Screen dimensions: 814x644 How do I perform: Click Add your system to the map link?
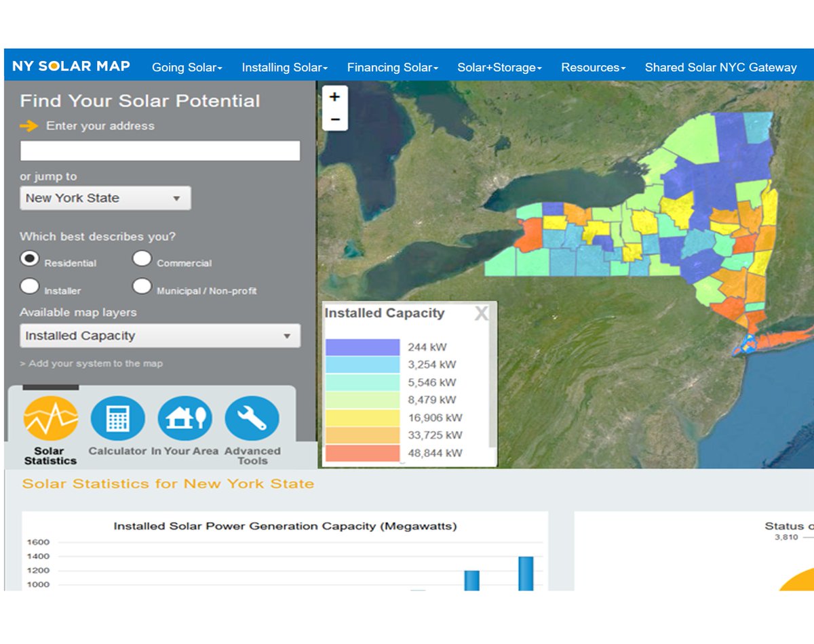click(92, 363)
